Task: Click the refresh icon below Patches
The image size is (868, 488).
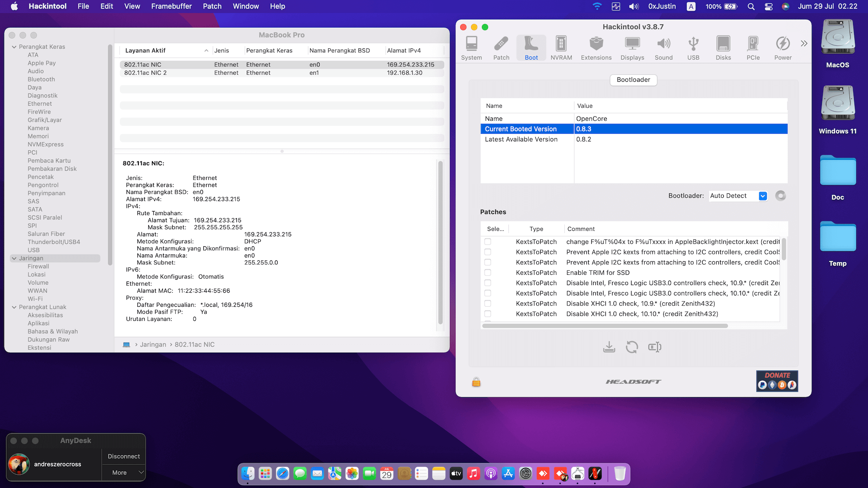Action: click(x=632, y=347)
